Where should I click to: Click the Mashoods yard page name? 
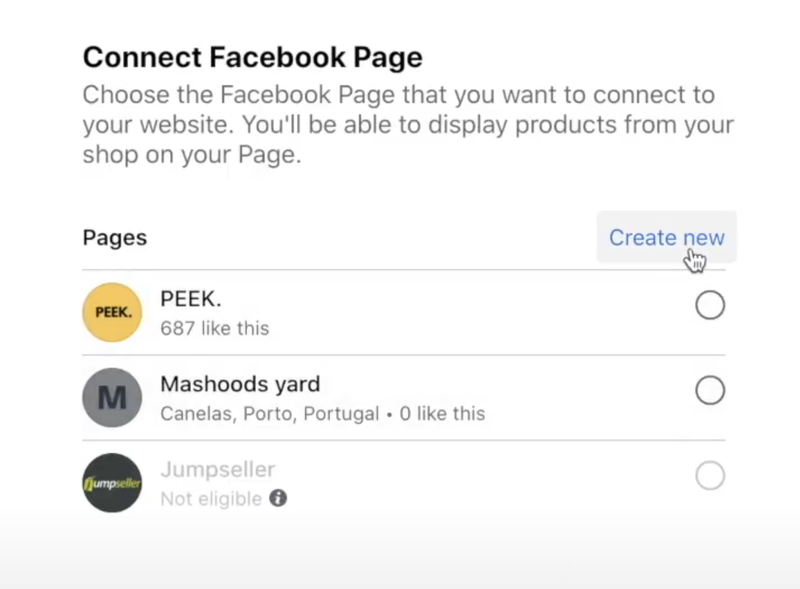240,384
